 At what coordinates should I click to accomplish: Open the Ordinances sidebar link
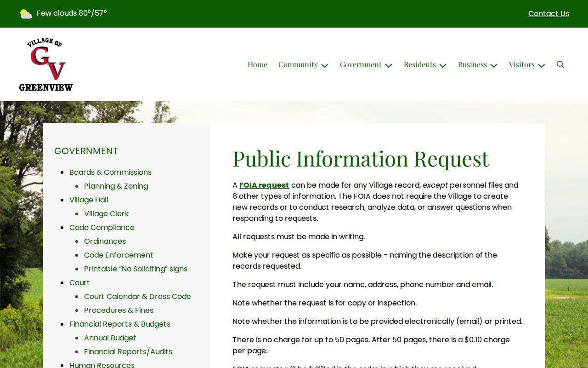tap(105, 241)
